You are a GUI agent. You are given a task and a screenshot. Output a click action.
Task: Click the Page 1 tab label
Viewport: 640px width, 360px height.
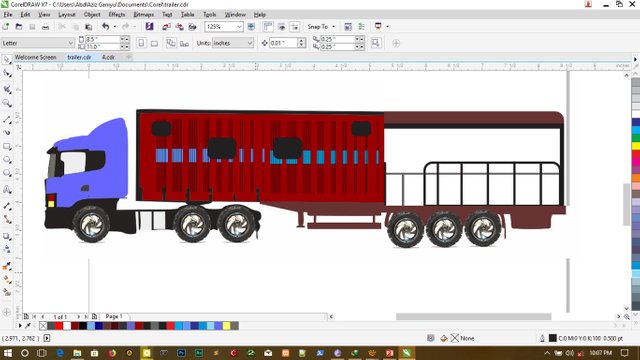click(114, 316)
